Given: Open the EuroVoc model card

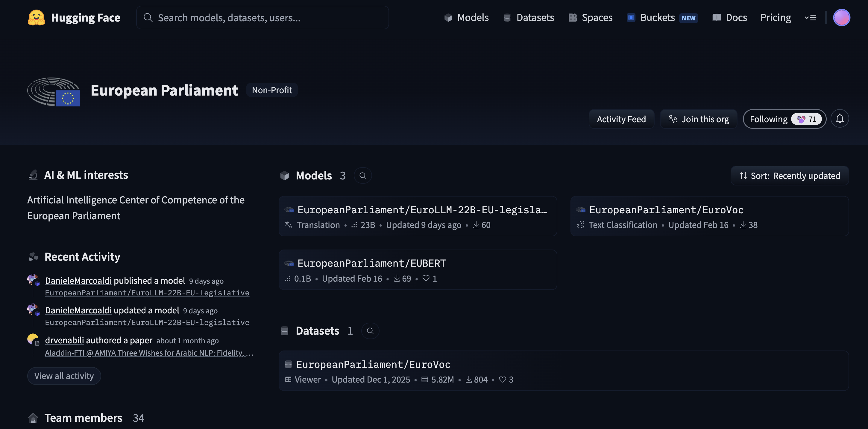Looking at the screenshot, I should tap(709, 216).
